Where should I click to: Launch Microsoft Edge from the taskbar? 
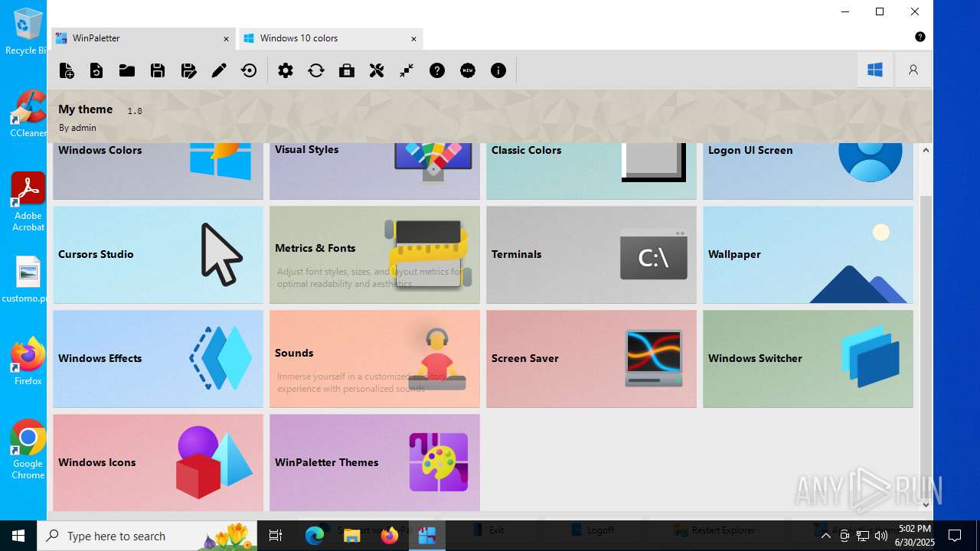coord(315,536)
